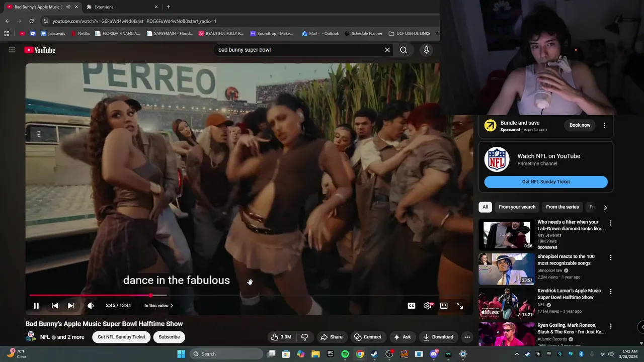Like the video with 3.9M thumbs up
The height and width of the screenshot is (362, 644).
point(281,337)
